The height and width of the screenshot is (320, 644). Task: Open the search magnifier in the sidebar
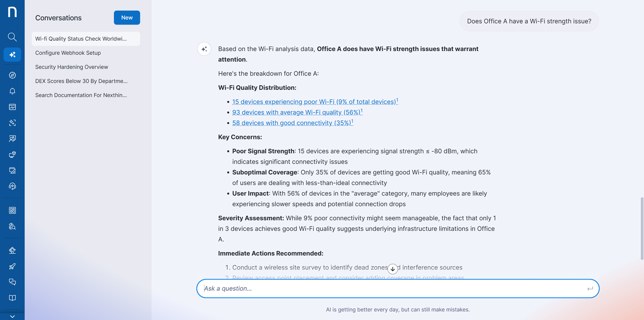point(12,37)
